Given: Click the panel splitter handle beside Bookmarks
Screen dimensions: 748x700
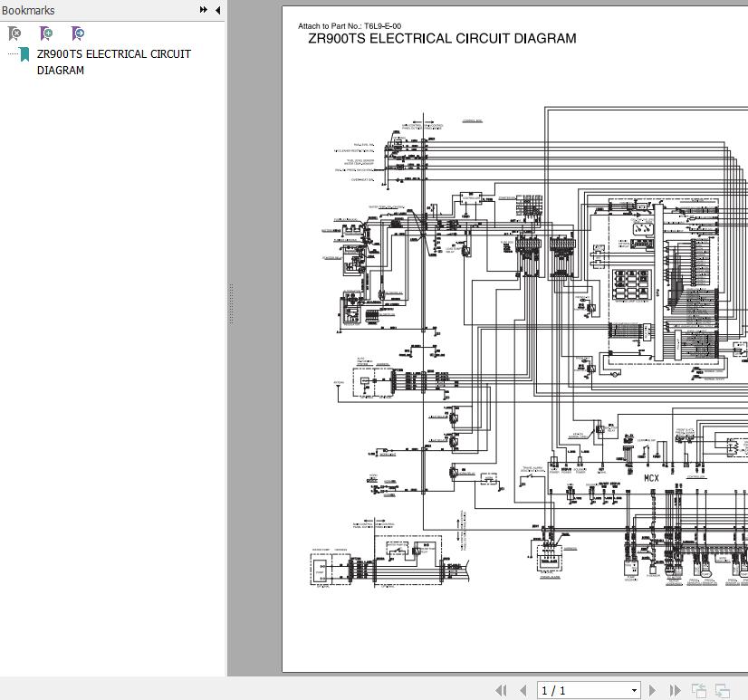Looking at the screenshot, I should [231, 304].
